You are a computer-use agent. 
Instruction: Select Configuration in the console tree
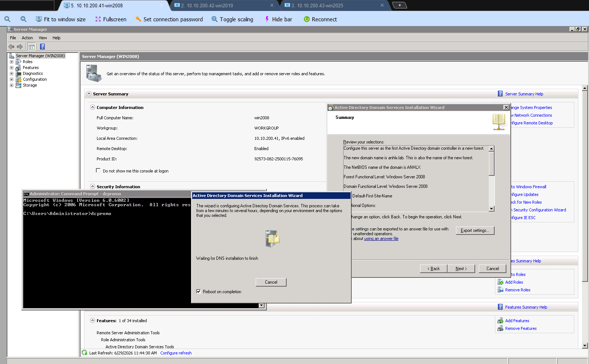[x=35, y=79]
